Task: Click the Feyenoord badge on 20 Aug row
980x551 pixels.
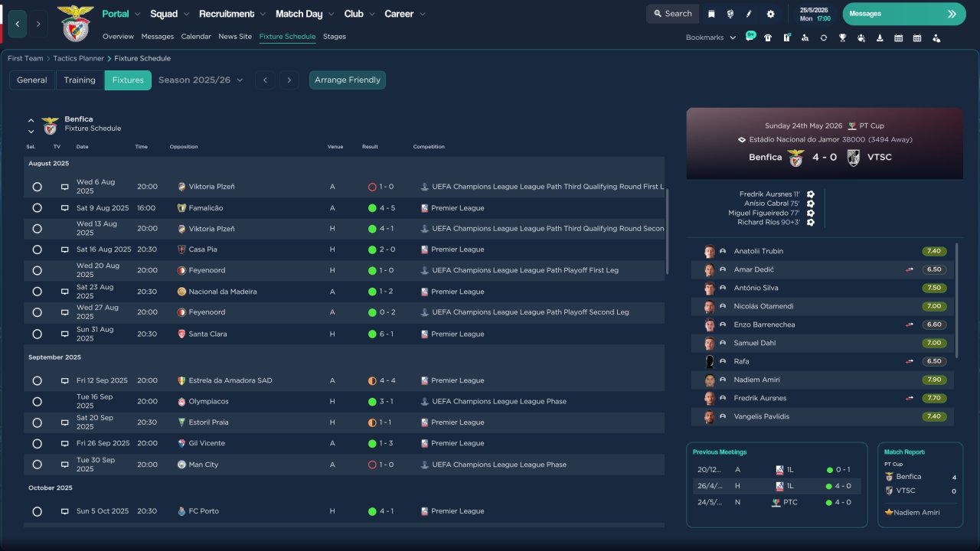Action: (x=181, y=270)
